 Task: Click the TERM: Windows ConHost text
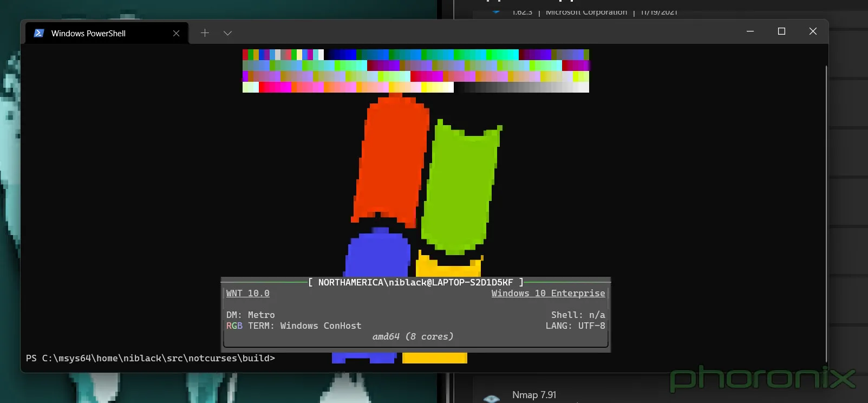(304, 326)
